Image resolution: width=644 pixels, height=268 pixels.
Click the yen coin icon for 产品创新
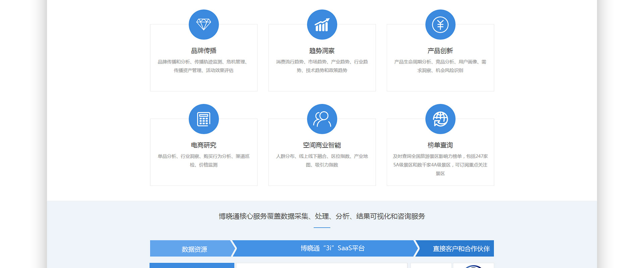click(x=440, y=24)
